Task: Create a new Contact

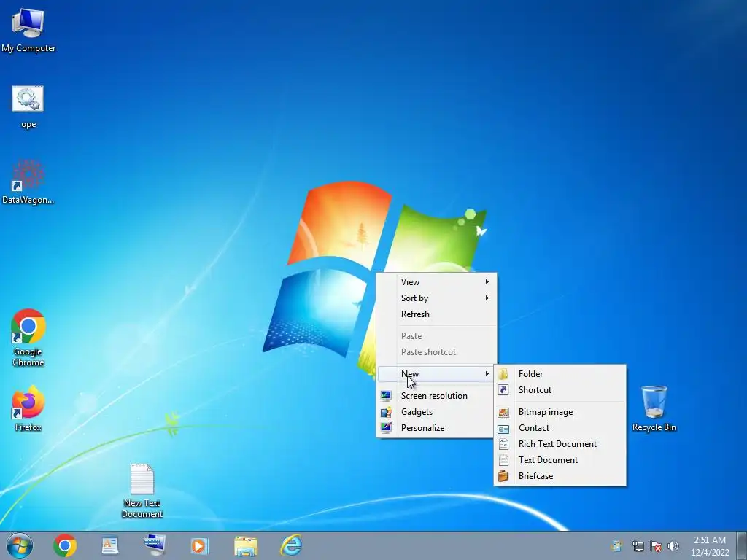Action: click(x=560, y=427)
